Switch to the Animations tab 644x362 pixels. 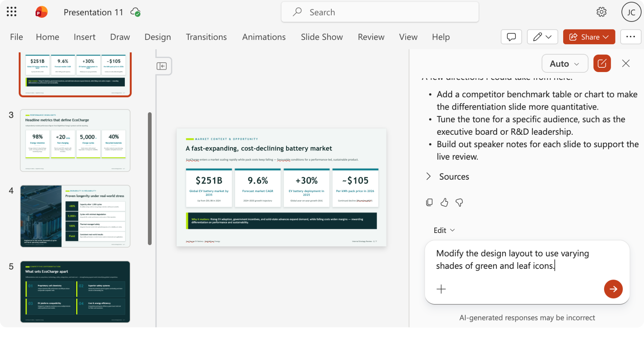264,37
